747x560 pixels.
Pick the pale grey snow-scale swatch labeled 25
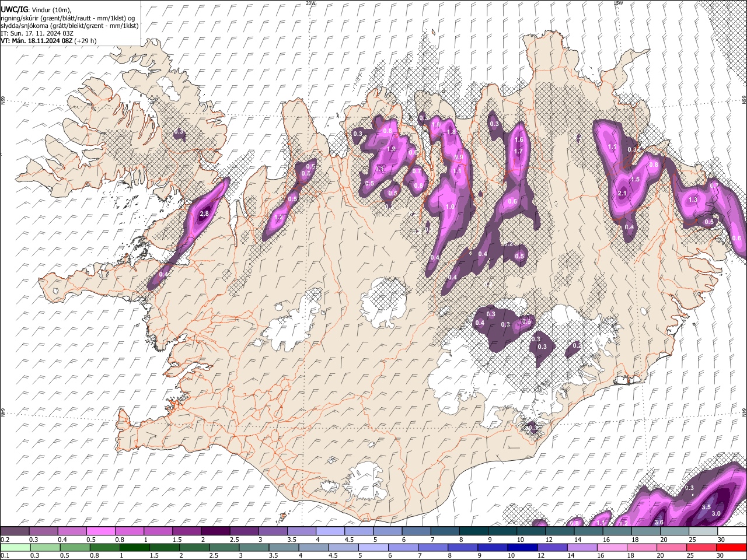[704, 531]
